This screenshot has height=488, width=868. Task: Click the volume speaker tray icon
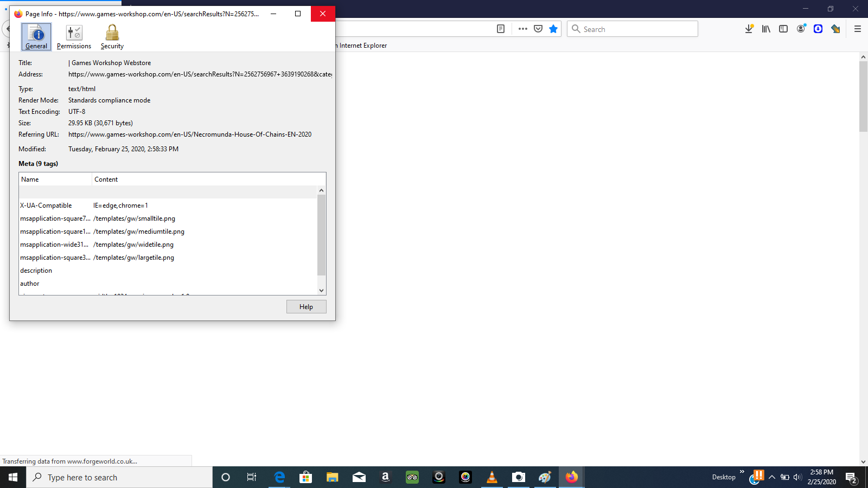coord(797,477)
